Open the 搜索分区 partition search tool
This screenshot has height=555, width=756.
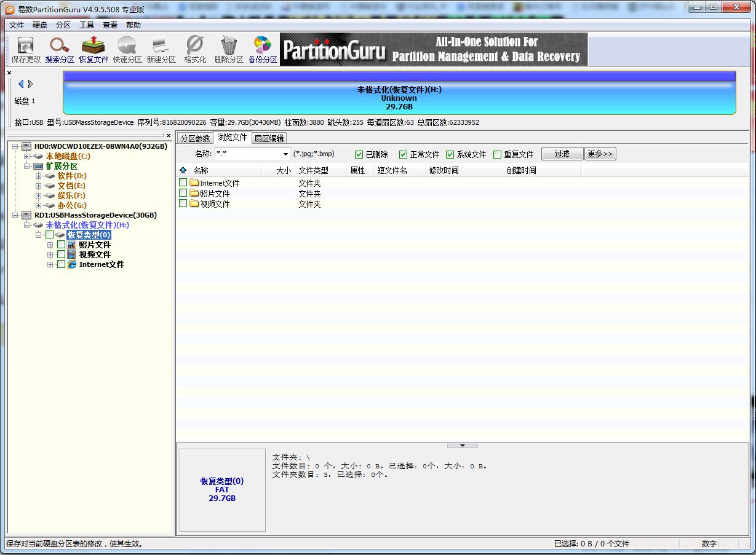point(58,49)
